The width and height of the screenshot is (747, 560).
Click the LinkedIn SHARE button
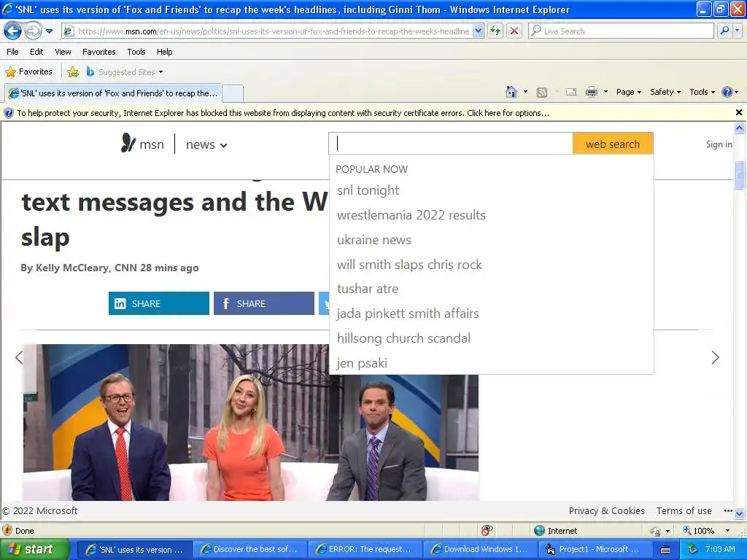[x=158, y=303]
